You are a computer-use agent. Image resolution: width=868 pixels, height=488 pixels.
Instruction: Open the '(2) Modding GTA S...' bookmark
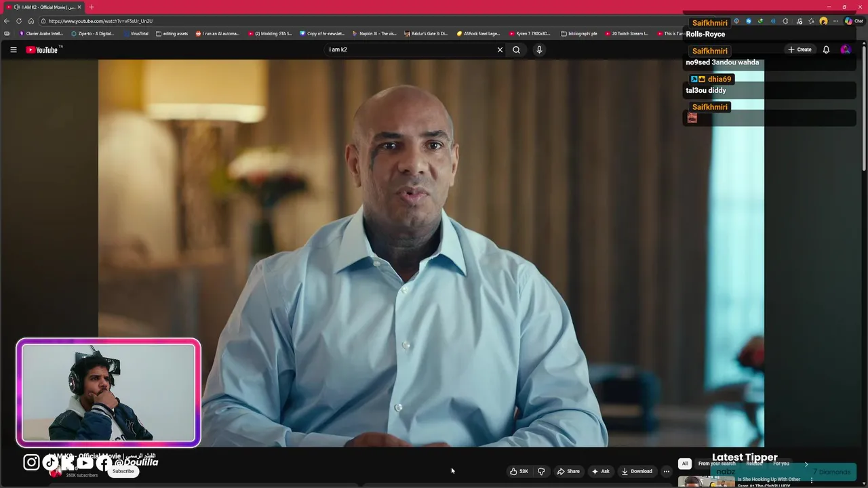coord(270,33)
